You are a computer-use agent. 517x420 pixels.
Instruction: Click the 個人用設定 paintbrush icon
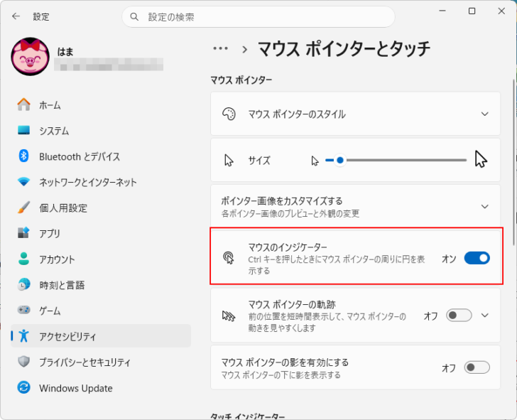23,208
